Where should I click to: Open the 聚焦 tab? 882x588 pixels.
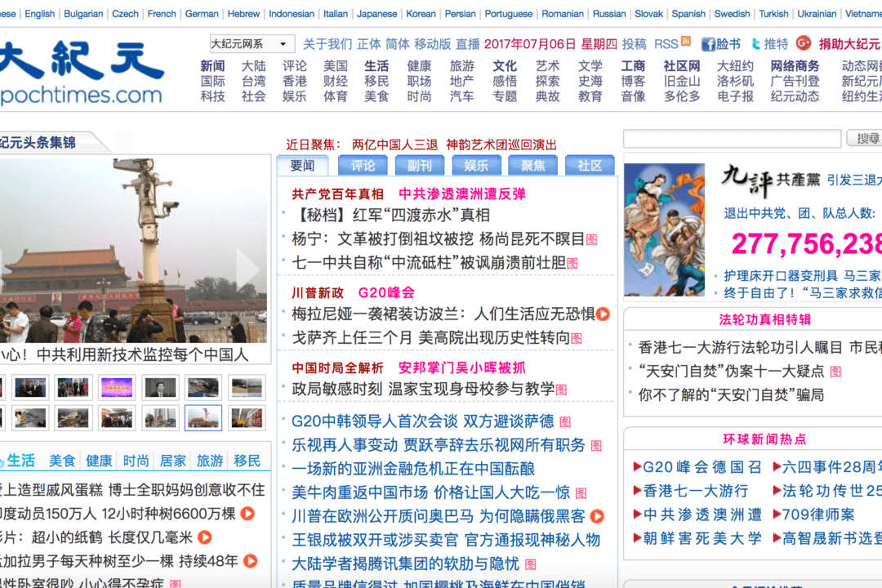tap(532, 165)
